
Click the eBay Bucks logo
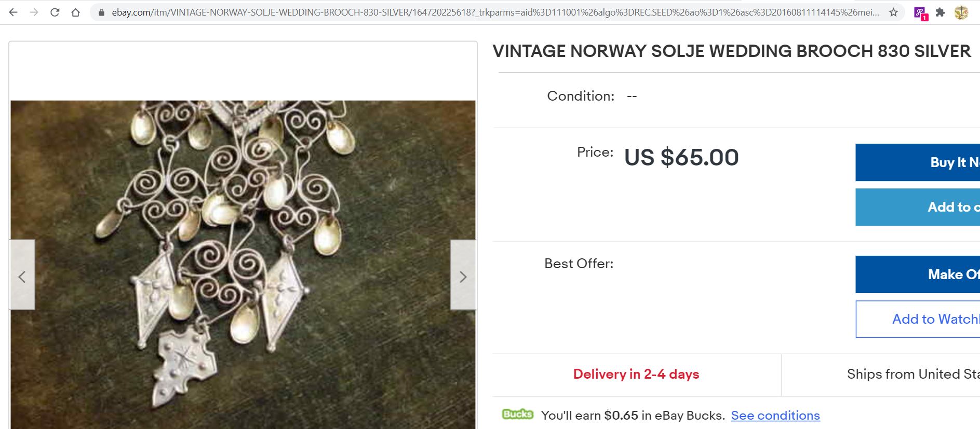pos(517,414)
